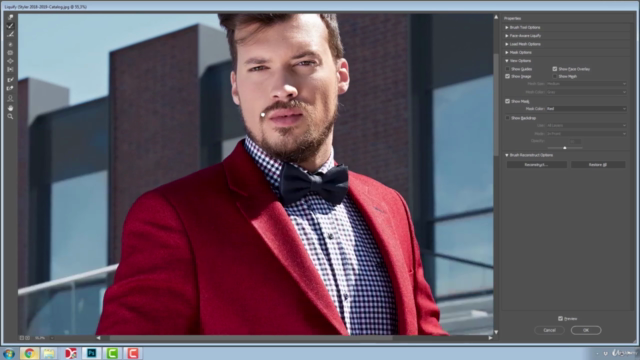Click the zoom percentage field
The width and height of the screenshot is (640, 360).
(41, 338)
